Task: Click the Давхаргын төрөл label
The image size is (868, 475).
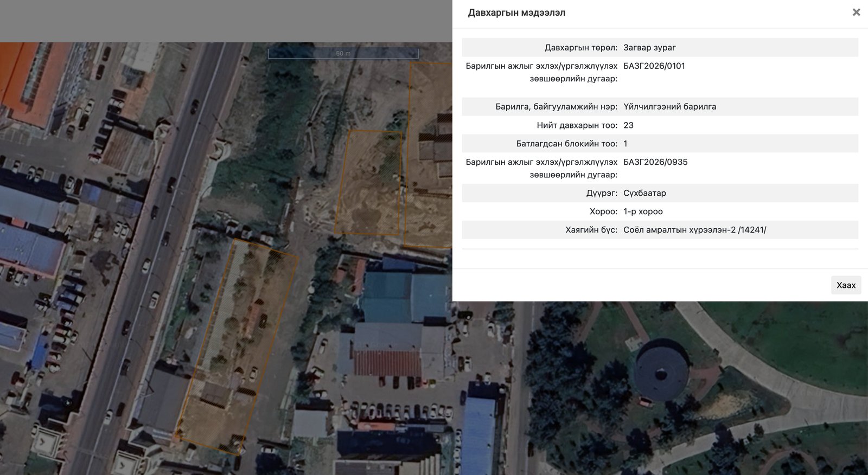Action: click(x=581, y=48)
